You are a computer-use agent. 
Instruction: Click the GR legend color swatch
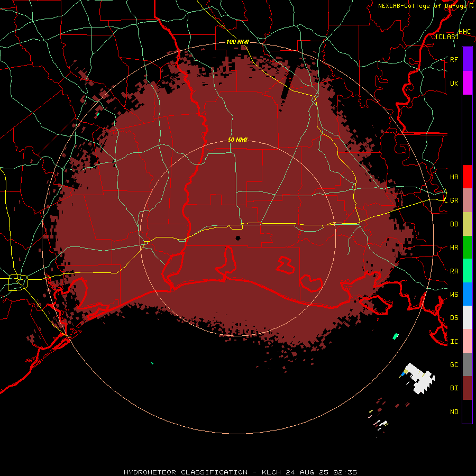467,200
